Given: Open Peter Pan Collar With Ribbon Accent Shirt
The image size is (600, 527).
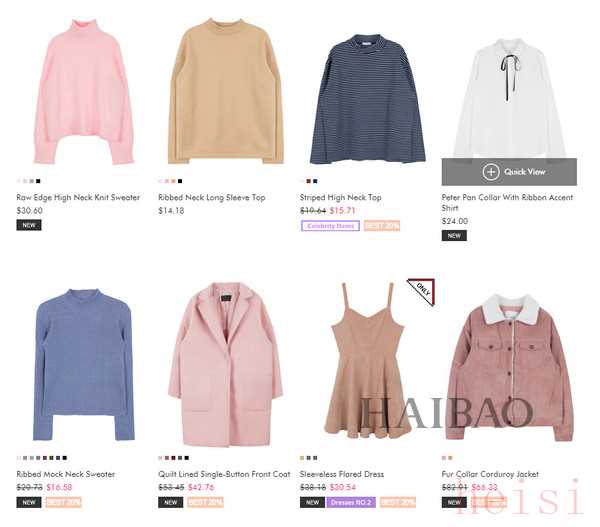Looking at the screenshot, I should point(507,202).
